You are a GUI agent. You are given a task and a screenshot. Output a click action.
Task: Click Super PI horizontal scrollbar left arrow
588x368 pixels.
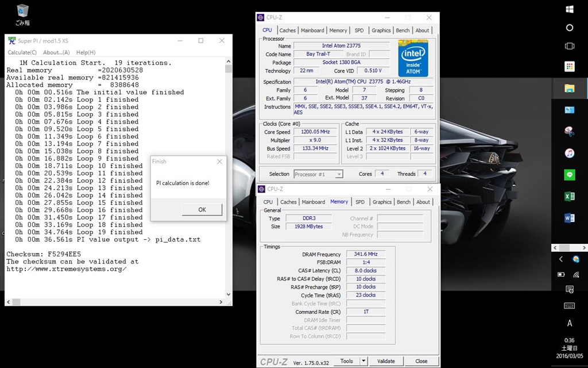(x=8, y=301)
